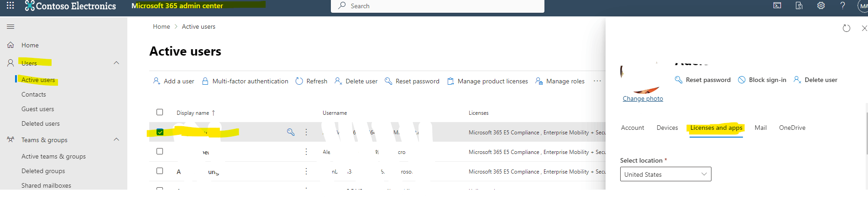Open Active teams & groups in sidebar
This screenshot has height=210, width=868.
pos(53,156)
